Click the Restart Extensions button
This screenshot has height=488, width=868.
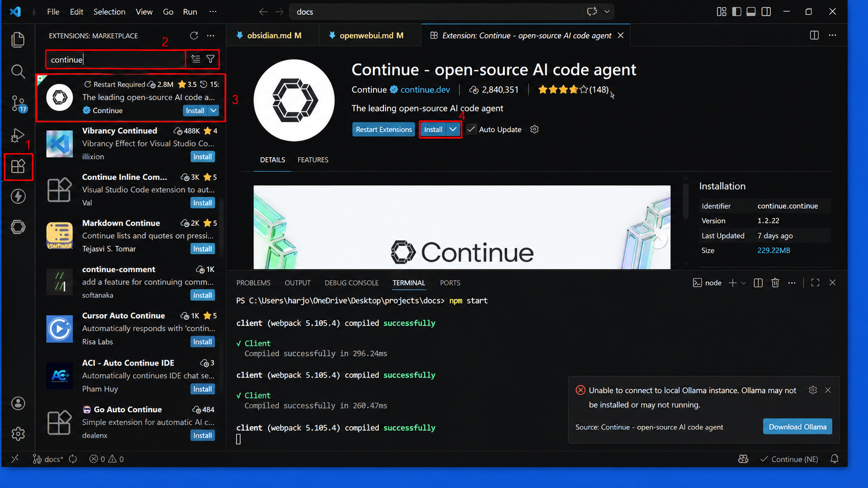(384, 129)
